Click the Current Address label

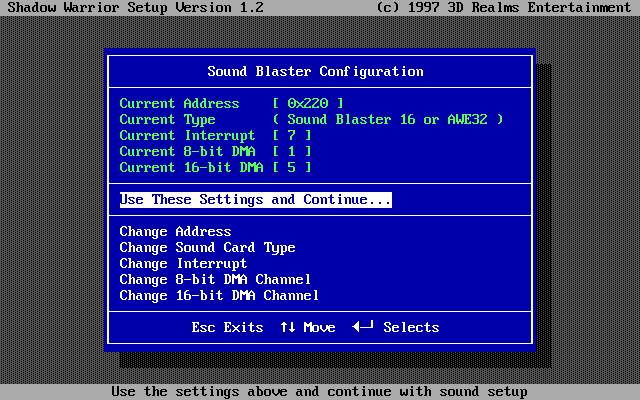[179, 103]
